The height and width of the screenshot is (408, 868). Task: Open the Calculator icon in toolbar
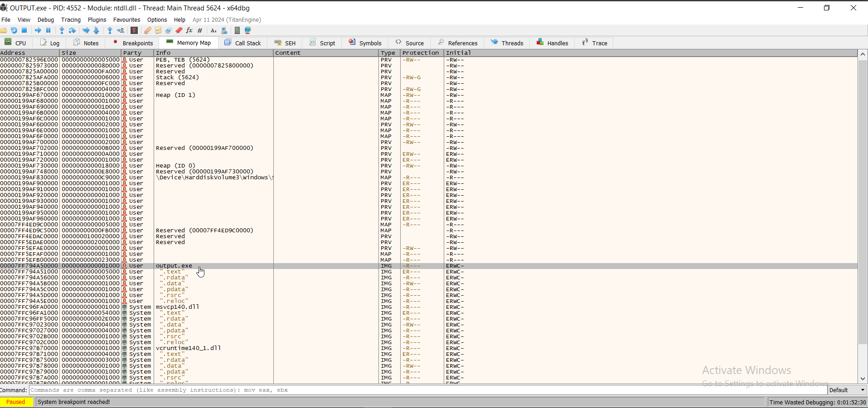point(237,30)
